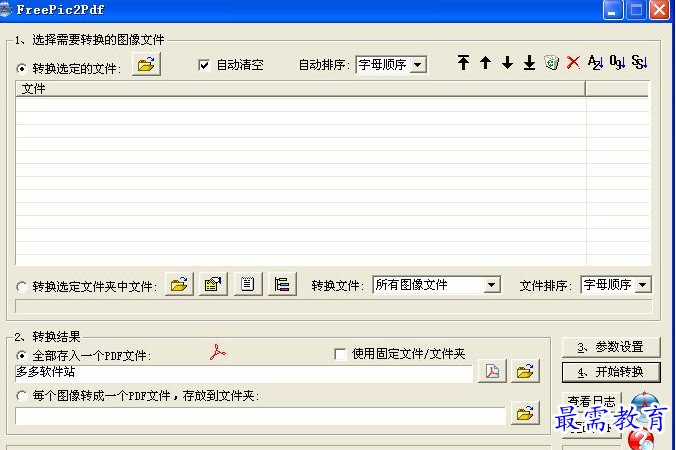Open 转换文件 所有图像文件 dropdown
The height and width of the screenshot is (450, 676).
point(491,285)
